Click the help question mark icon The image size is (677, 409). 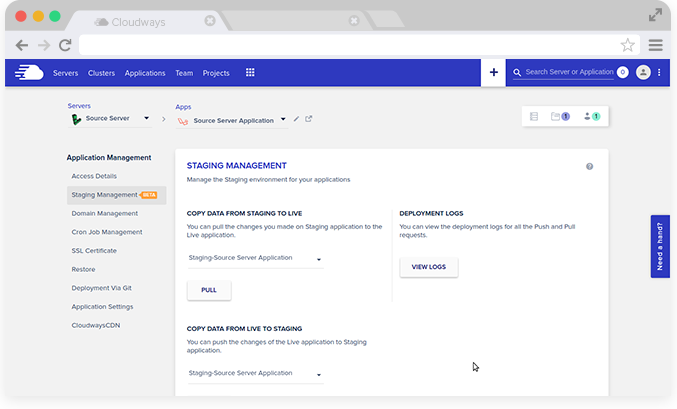point(590,166)
